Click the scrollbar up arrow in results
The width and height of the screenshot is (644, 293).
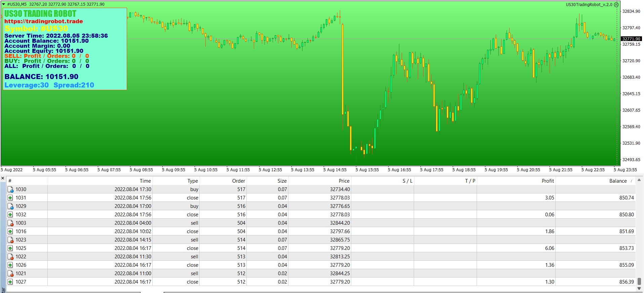click(x=639, y=180)
